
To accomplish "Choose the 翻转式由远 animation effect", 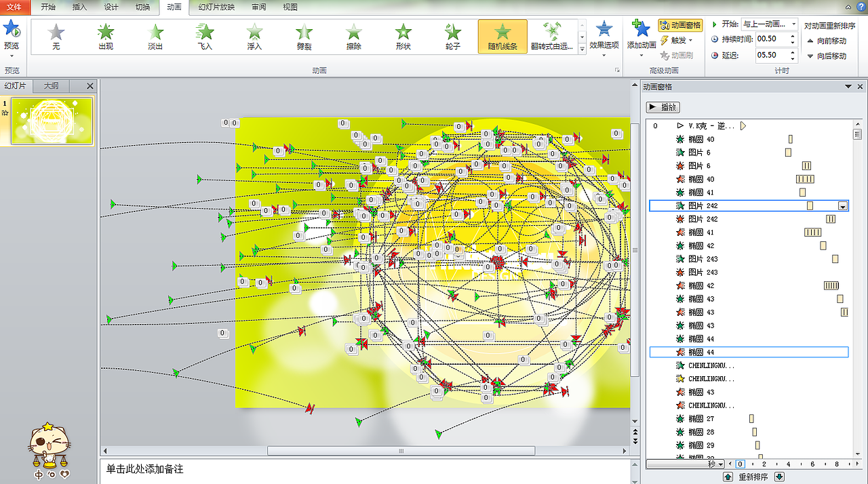I will point(552,37).
